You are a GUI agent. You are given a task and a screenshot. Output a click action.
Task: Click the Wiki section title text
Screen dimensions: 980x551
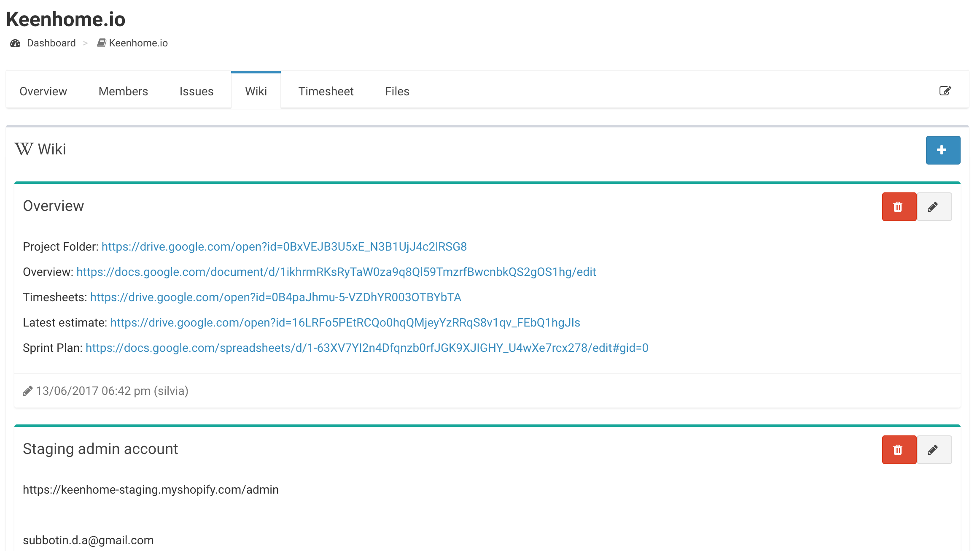point(52,149)
